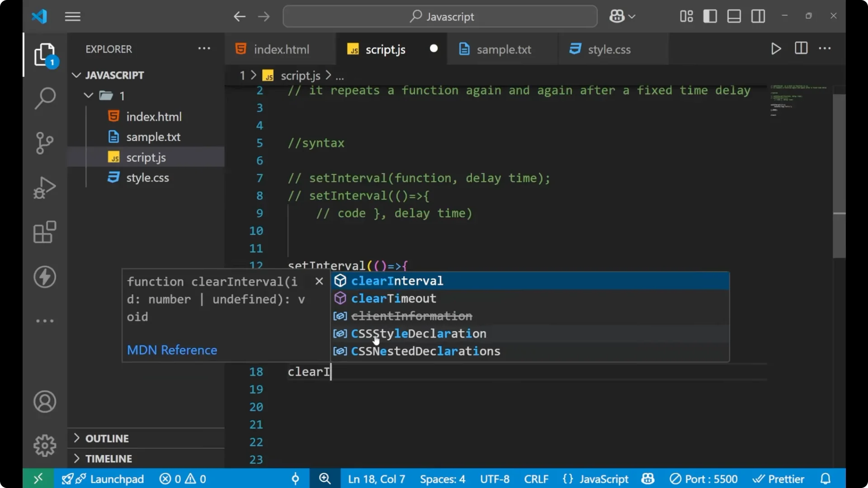This screenshot has width=868, height=488.
Task: Toggle the bottom panel visibility
Action: pyautogui.click(x=733, y=16)
